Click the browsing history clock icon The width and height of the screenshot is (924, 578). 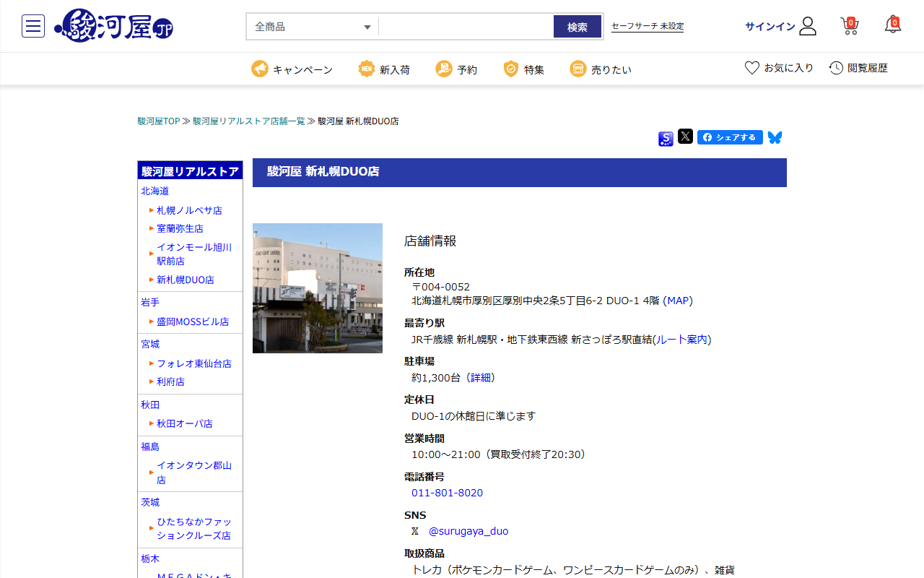[836, 68]
